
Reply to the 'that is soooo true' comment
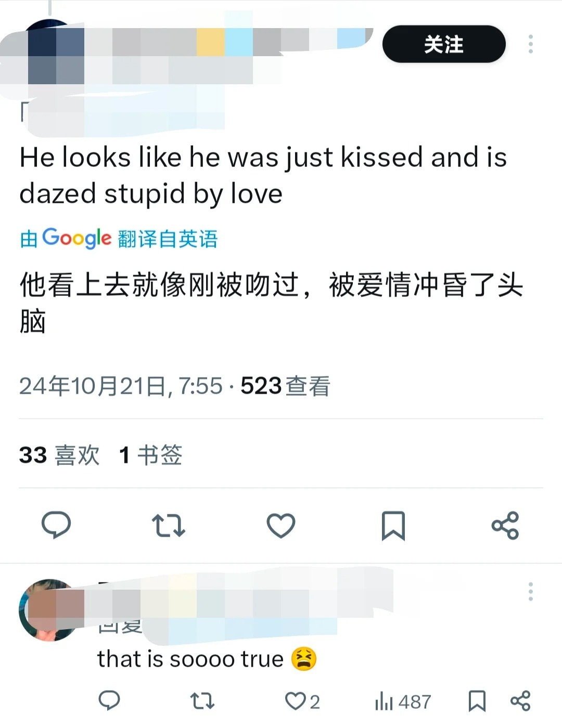109,701
